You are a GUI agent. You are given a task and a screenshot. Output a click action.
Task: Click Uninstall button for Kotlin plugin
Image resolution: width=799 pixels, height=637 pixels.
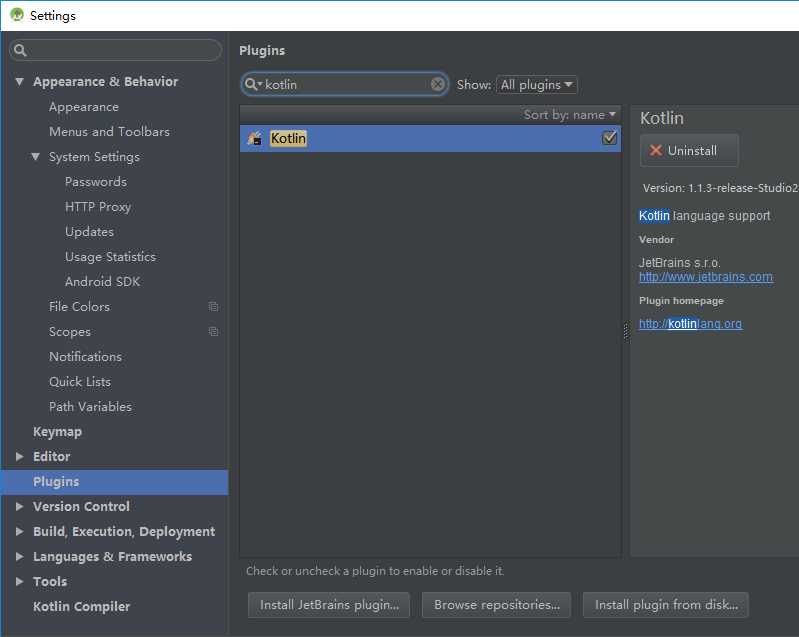coord(689,150)
